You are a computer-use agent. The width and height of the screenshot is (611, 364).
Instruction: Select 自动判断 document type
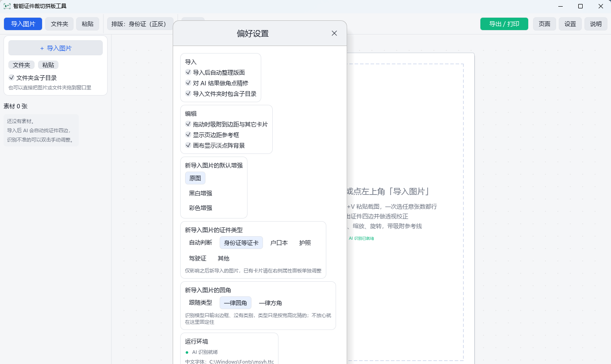(201, 243)
